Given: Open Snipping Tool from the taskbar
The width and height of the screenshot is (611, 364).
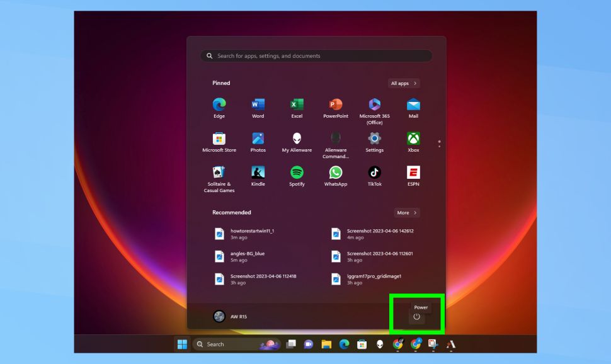Looking at the screenshot, I should [x=433, y=344].
